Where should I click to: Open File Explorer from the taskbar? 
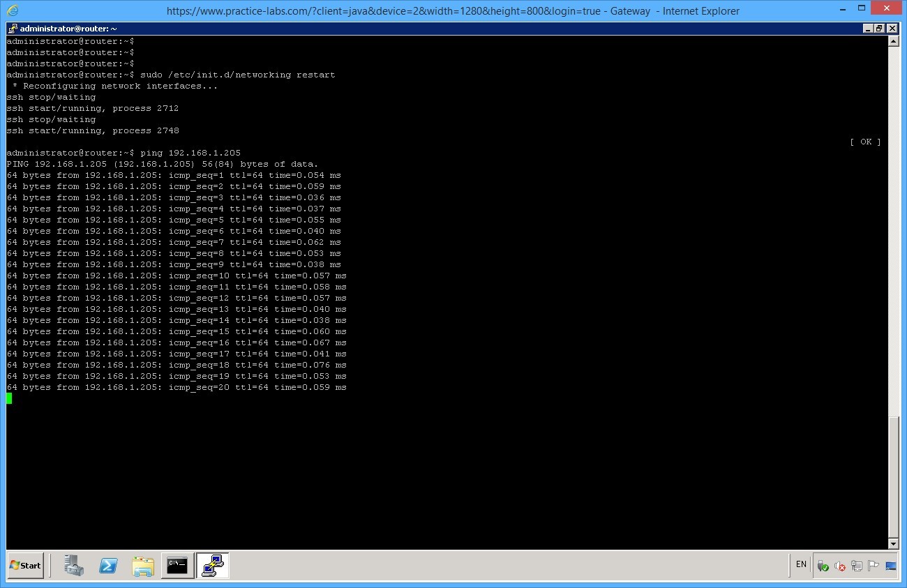point(143,566)
